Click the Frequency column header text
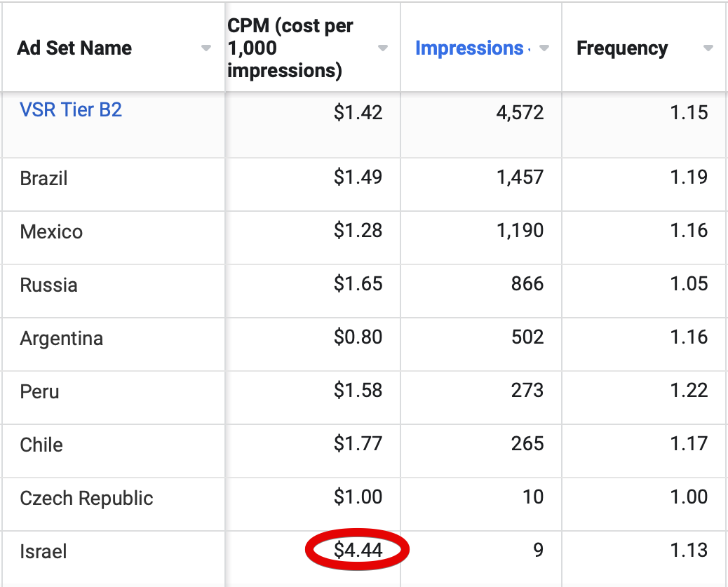728x587 pixels. 622,48
